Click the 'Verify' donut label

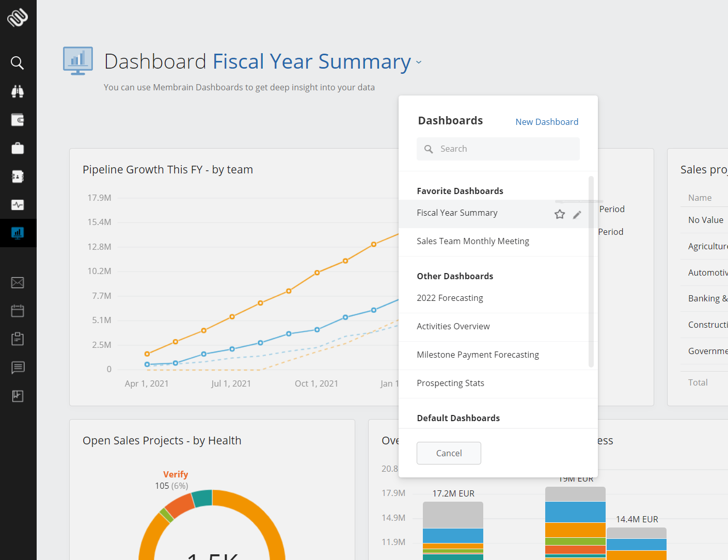coord(176,475)
